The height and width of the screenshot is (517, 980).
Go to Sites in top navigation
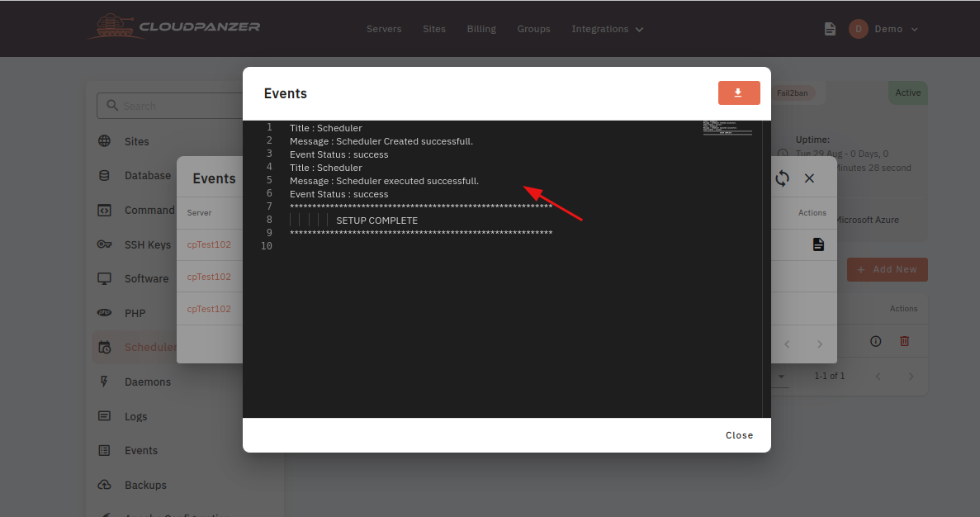point(433,29)
